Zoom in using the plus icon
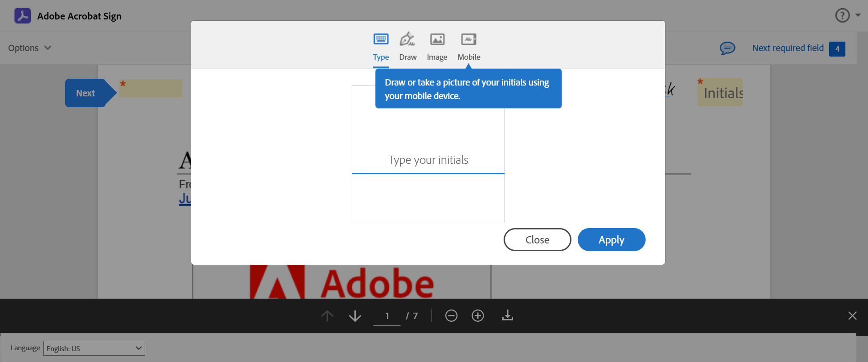 coord(478,315)
